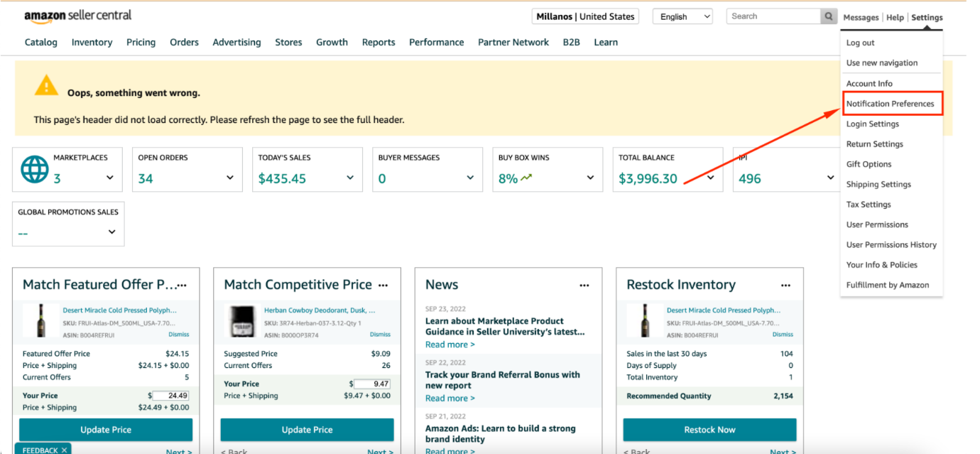980x454 pixels.
Task: Open Tax Settings
Action: pos(868,204)
